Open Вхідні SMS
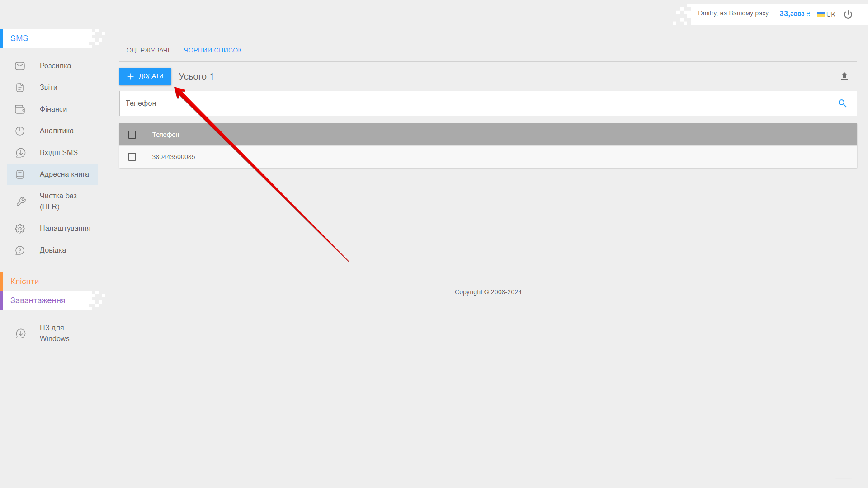 (58, 153)
